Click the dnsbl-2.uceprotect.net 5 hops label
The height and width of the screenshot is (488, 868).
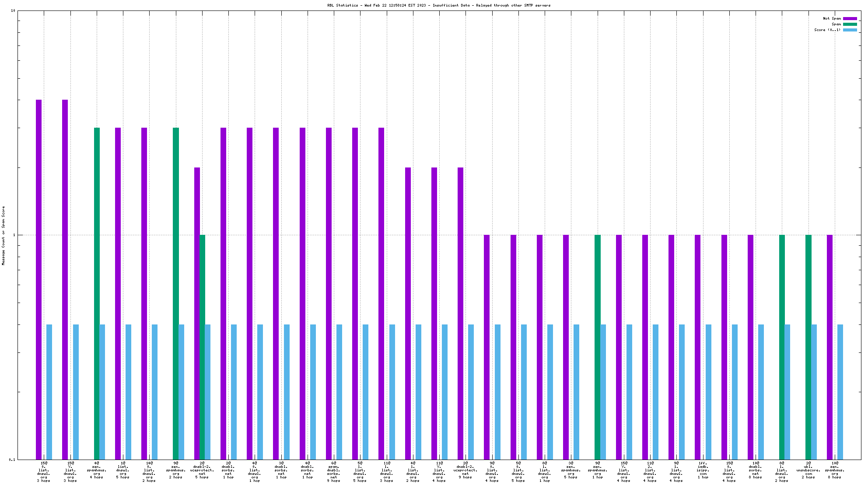tap(202, 470)
